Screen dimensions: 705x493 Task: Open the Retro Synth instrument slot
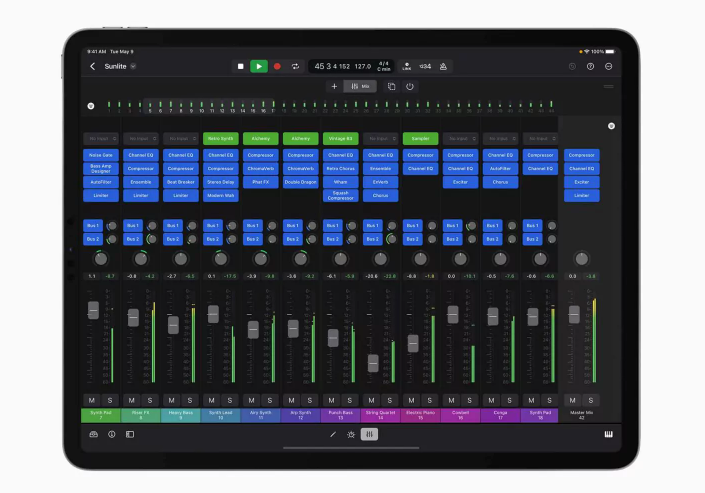(x=221, y=139)
